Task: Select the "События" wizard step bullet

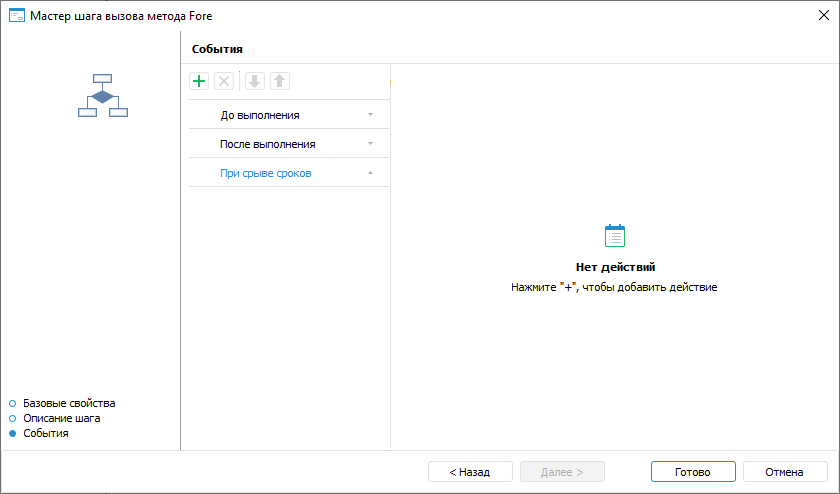Action: [13, 433]
